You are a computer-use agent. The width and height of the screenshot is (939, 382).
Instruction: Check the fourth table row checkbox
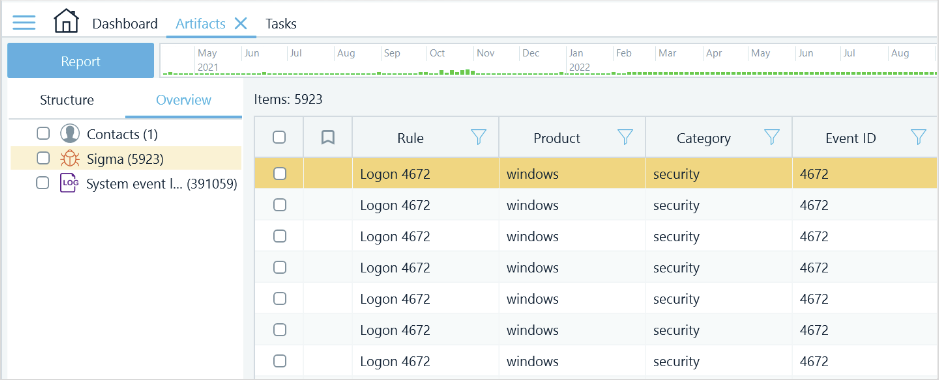click(280, 267)
